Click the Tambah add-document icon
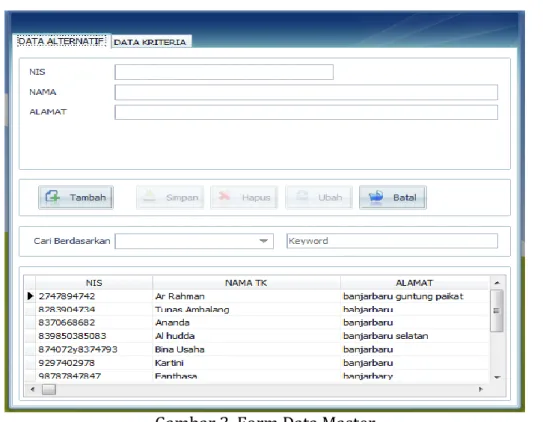The width and height of the screenshot is (543, 422). coord(53,197)
